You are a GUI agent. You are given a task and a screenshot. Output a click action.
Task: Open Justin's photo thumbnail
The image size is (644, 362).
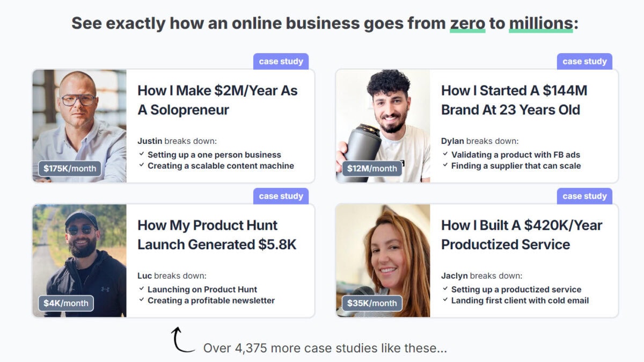pos(79,126)
